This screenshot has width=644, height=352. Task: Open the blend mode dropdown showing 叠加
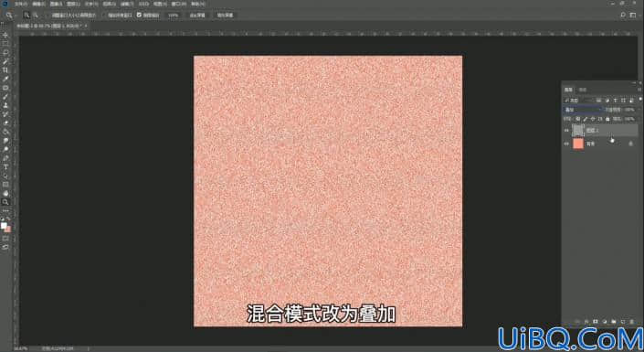(x=583, y=110)
